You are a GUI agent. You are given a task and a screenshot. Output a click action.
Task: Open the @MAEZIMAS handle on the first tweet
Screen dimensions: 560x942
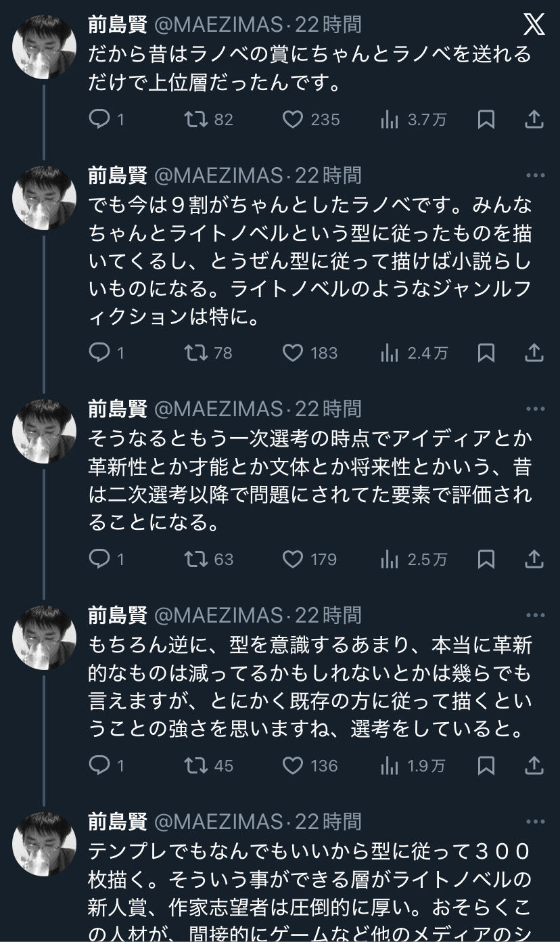[x=219, y=25]
